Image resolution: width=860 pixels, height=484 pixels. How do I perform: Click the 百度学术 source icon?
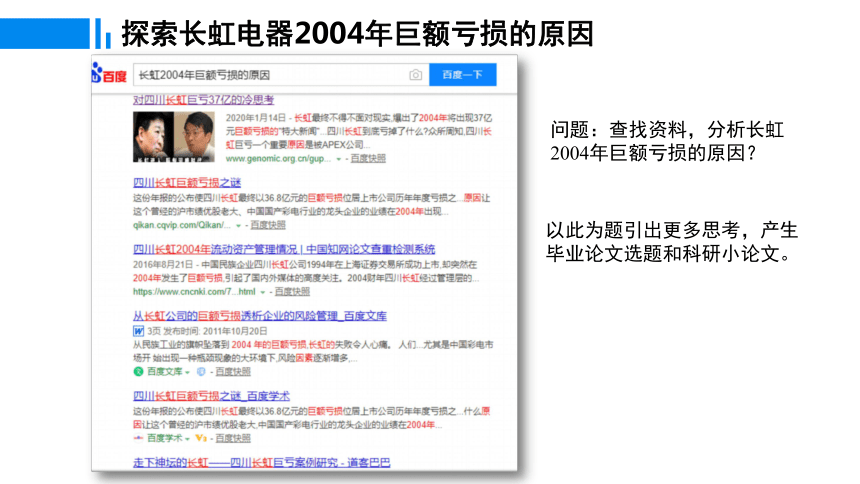coord(138,438)
